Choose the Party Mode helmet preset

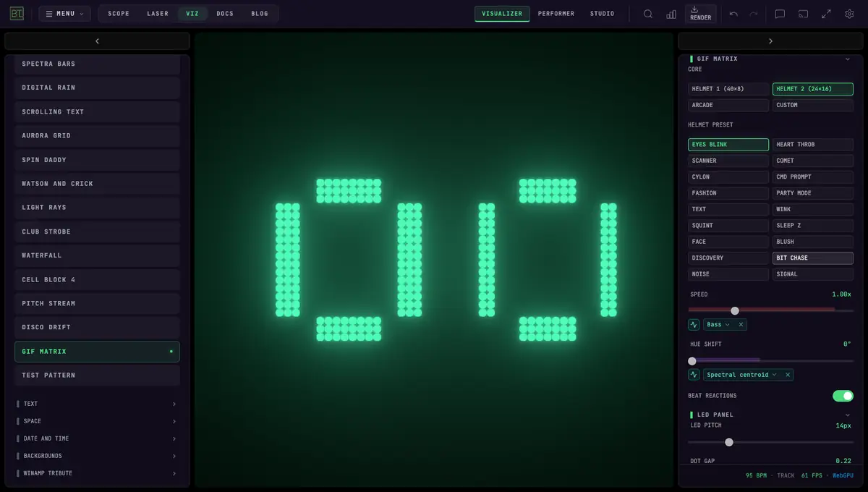click(813, 193)
